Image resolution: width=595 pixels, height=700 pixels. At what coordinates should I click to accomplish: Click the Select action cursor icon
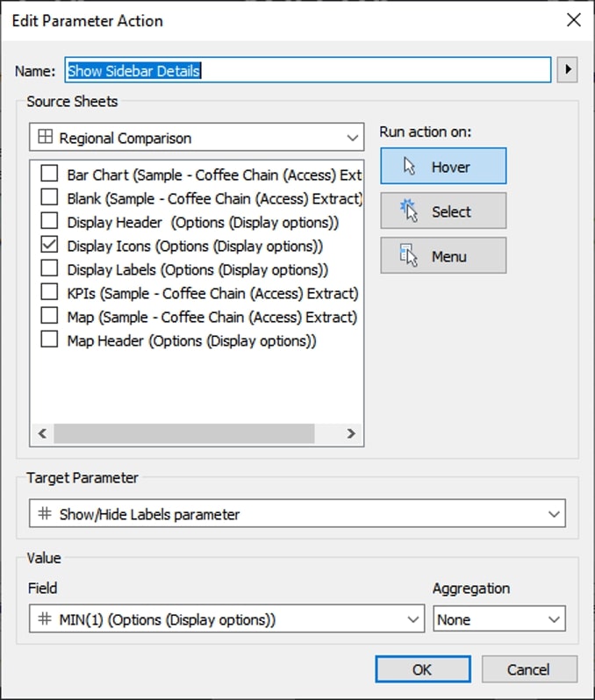click(409, 211)
